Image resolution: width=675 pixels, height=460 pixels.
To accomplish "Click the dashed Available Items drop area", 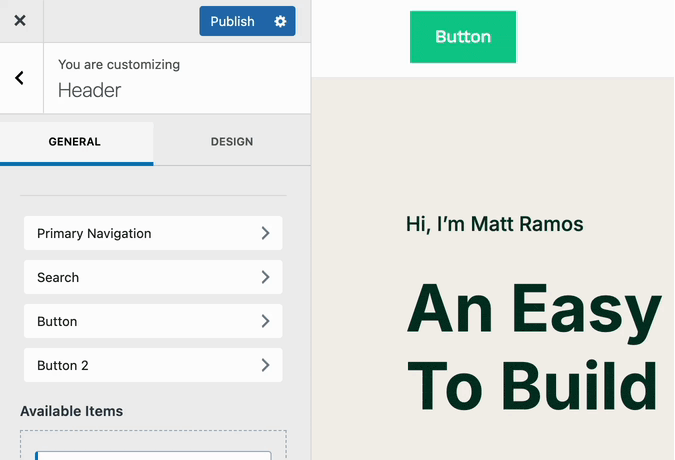I will tap(153, 445).
